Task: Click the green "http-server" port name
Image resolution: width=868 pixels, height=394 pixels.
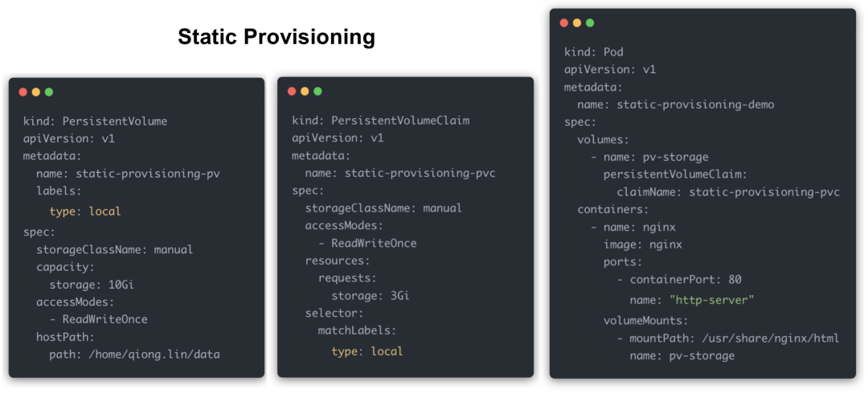Action: (x=711, y=300)
